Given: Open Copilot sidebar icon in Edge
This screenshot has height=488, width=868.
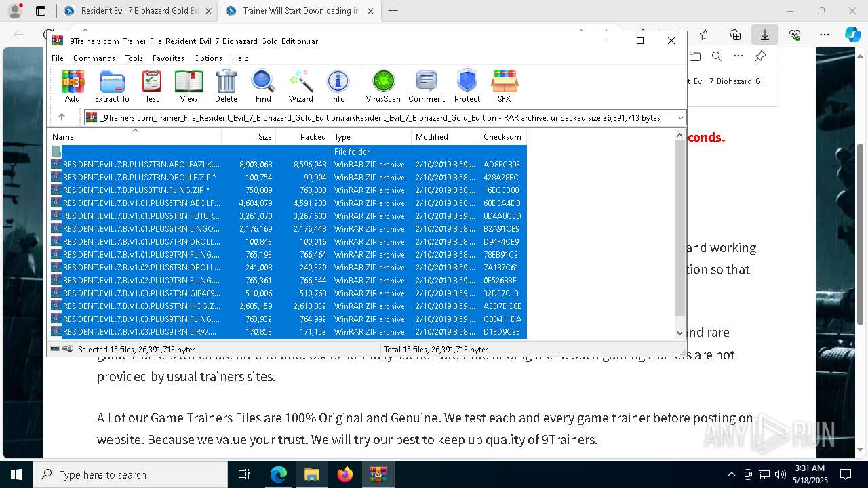Looking at the screenshot, I should click(x=852, y=35).
